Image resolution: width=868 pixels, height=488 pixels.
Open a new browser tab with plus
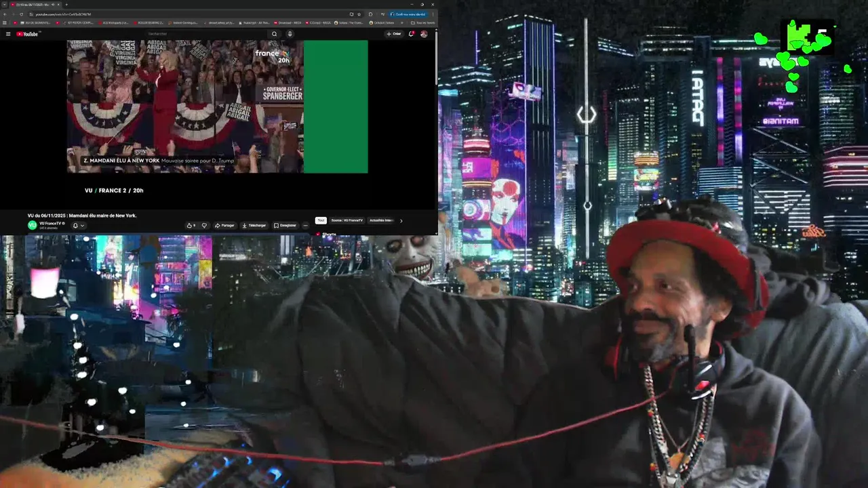coord(66,5)
